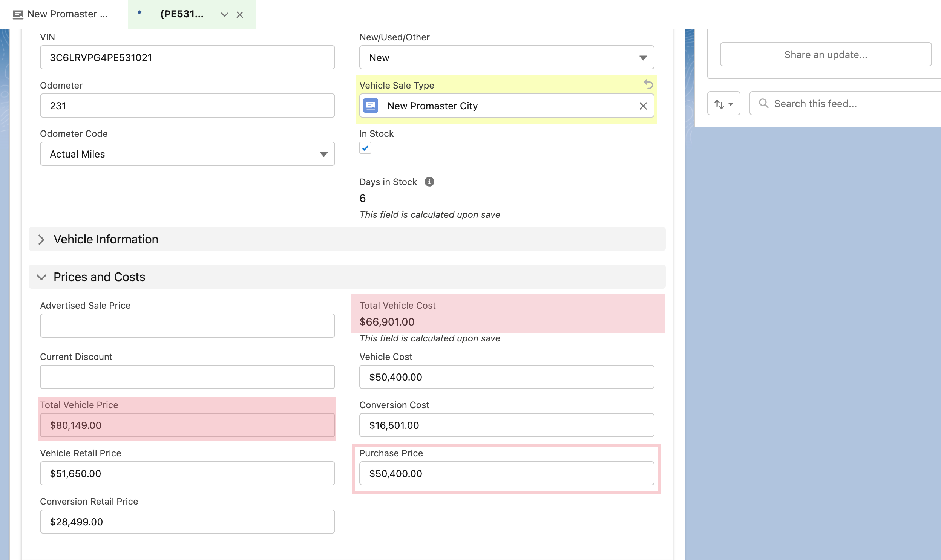Click the Conversion Cost field
This screenshot has width=941, height=560.
click(x=507, y=425)
